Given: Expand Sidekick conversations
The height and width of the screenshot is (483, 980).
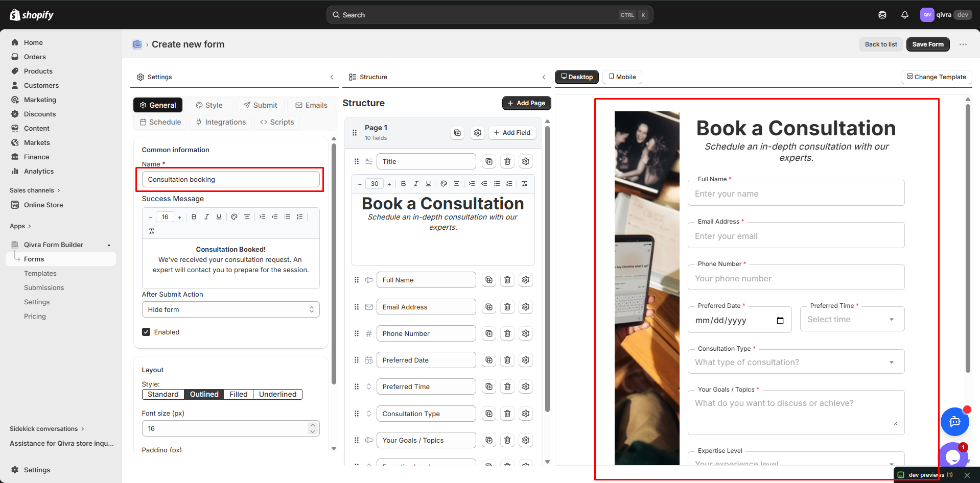Looking at the screenshot, I should pos(47,429).
